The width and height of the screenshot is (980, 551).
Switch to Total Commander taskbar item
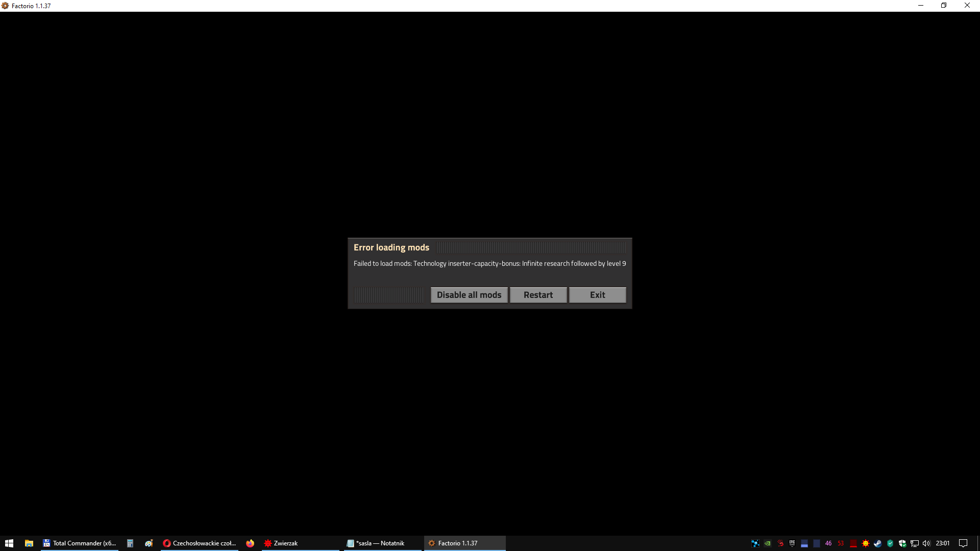[x=80, y=543]
